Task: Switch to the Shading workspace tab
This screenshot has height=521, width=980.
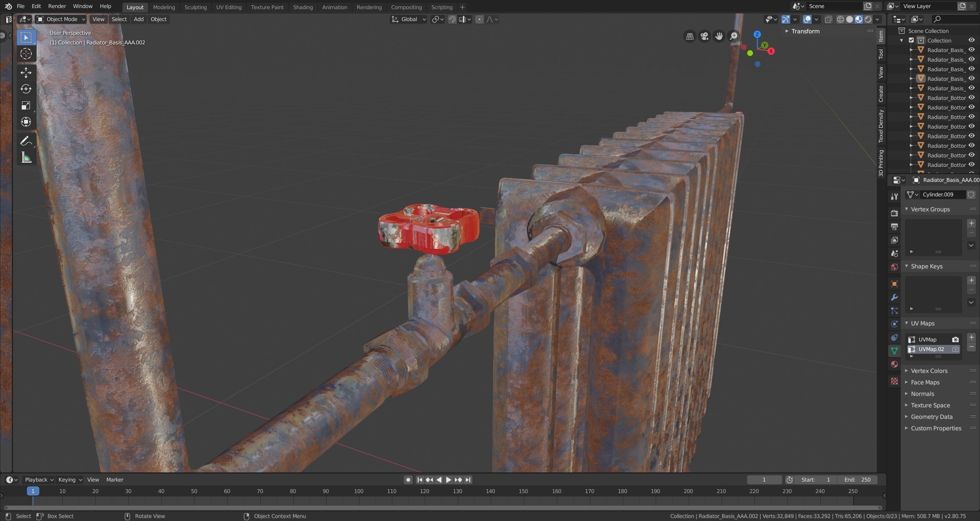Action: (303, 7)
